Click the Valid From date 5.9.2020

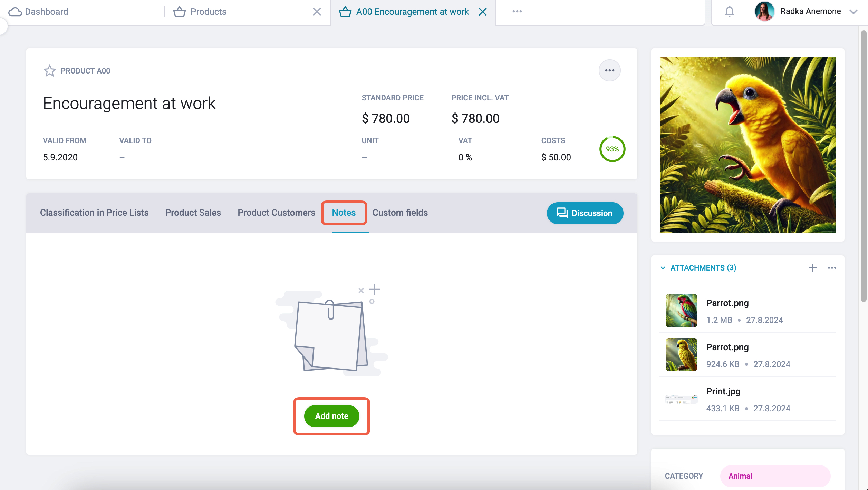coord(60,157)
